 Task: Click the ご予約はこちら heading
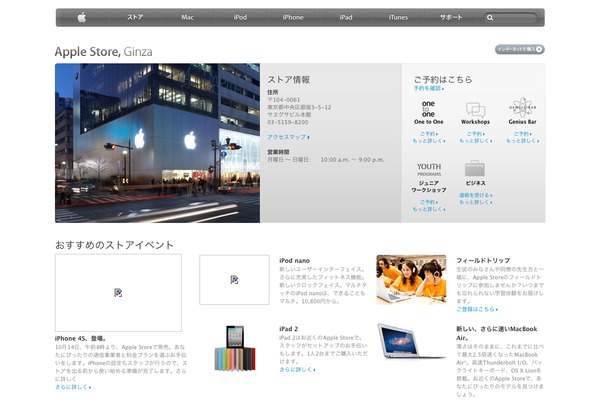(443, 79)
